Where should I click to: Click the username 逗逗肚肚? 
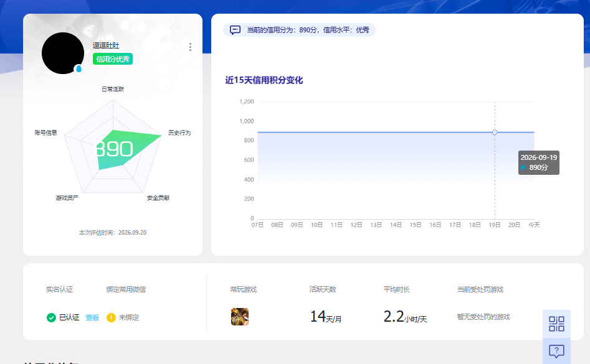pyautogui.click(x=106, y=45)
